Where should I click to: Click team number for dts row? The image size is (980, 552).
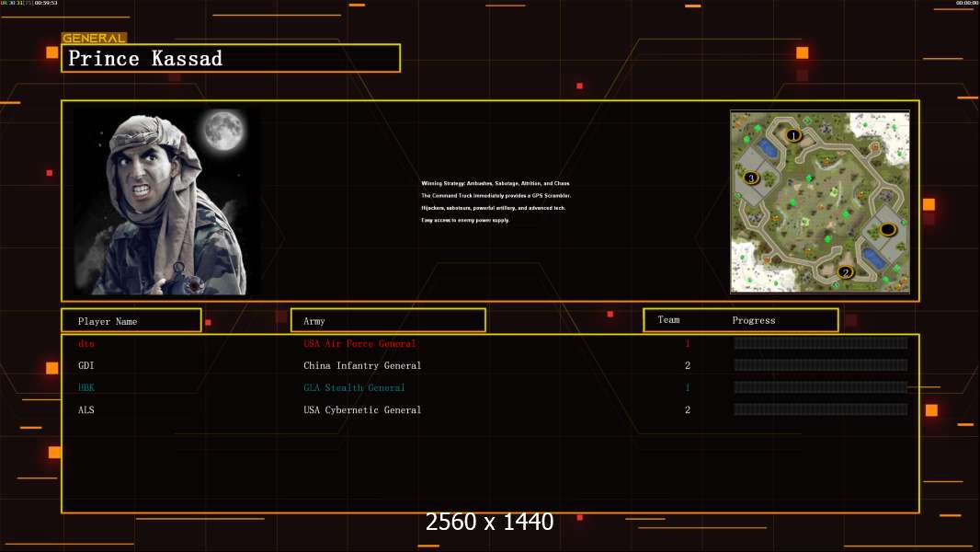coord(688,343)
